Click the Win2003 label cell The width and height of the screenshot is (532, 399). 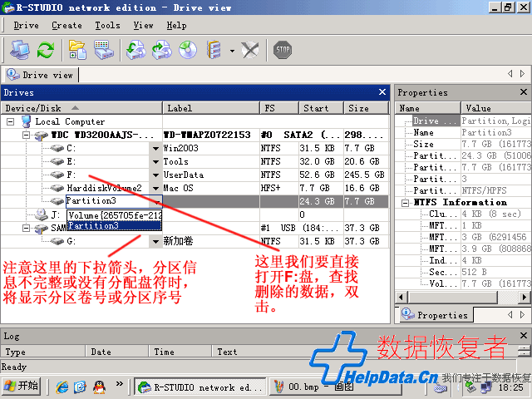(211, 148)
